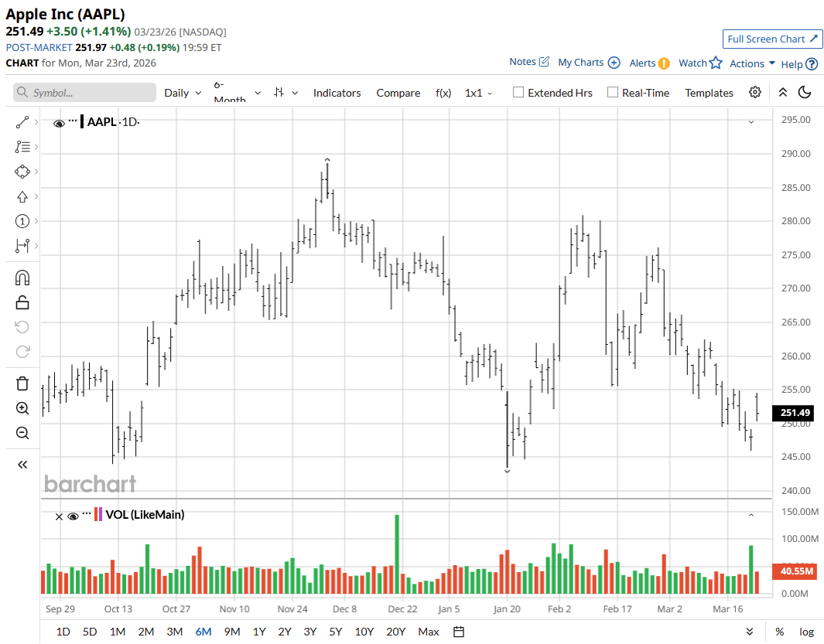This screenshot has height=644, width=824.
Task: Select the 3M time range
Action: (x=174, y=632)
